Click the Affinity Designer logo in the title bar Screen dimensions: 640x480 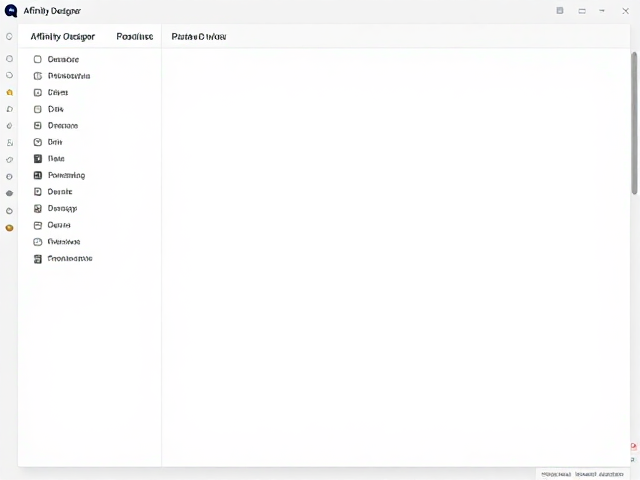click(11, 11)
